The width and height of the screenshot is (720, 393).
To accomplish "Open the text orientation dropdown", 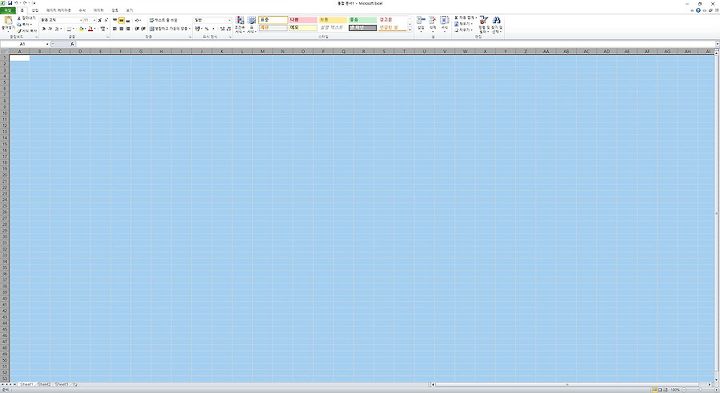I will click(138, 20).
